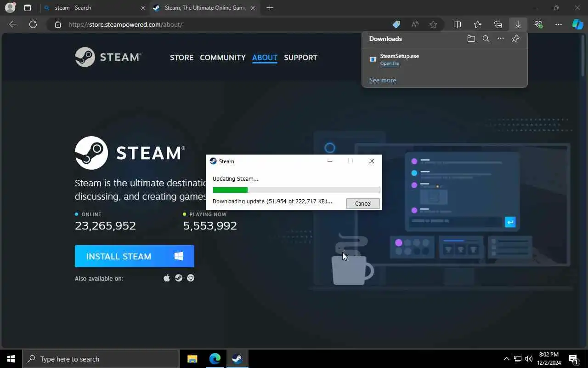The height and width of the screenshot is (368, 588).
Task: Click 'Open file' under SteamSetup.exe
Action: 389,63
